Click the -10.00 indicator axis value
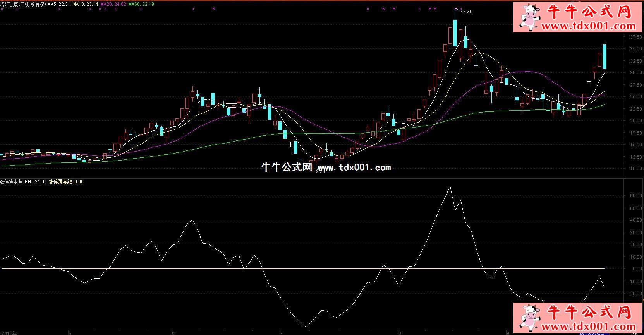Image resolution: width=644 pixels, height=335 pixels. pos(635,282)
